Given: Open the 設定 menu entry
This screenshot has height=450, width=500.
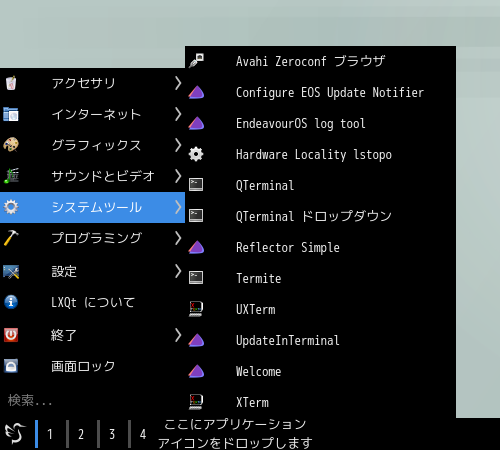Looking at the screenshot, I should click(92, 271).
